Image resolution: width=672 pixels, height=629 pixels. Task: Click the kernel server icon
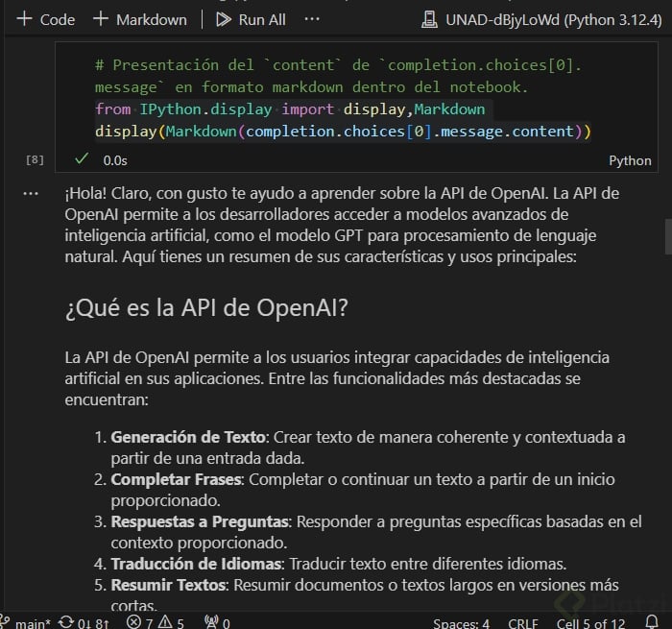coord(429,20)
